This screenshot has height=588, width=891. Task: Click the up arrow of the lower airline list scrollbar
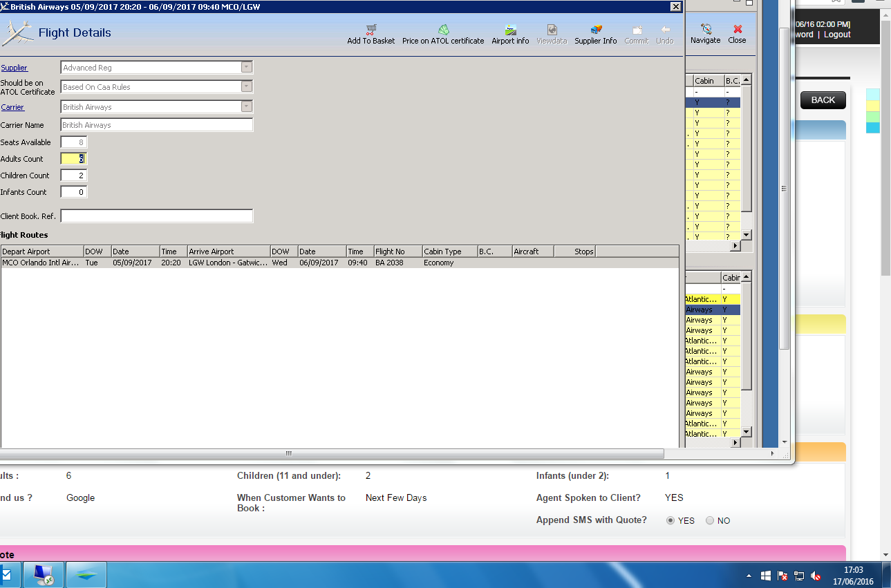(746, 277)
